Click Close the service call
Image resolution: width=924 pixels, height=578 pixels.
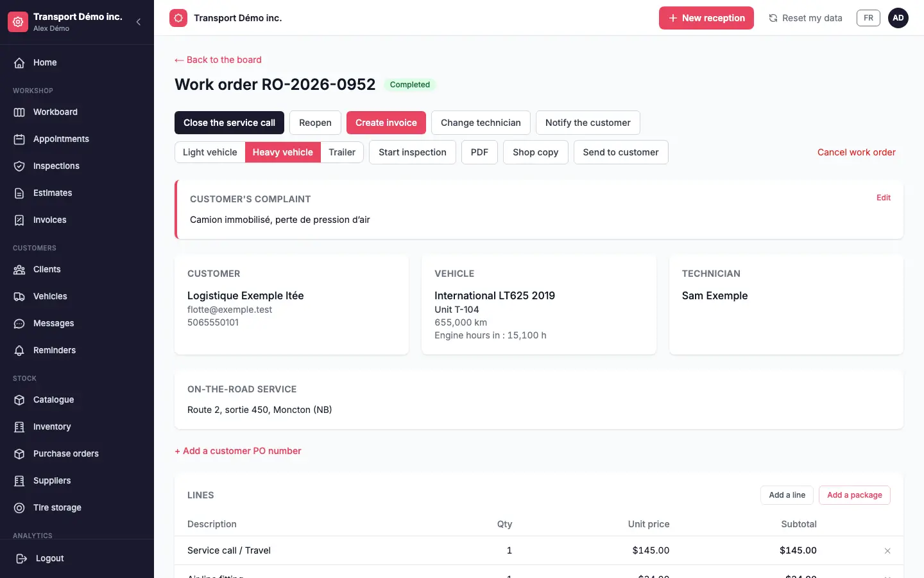click(229, 123)
